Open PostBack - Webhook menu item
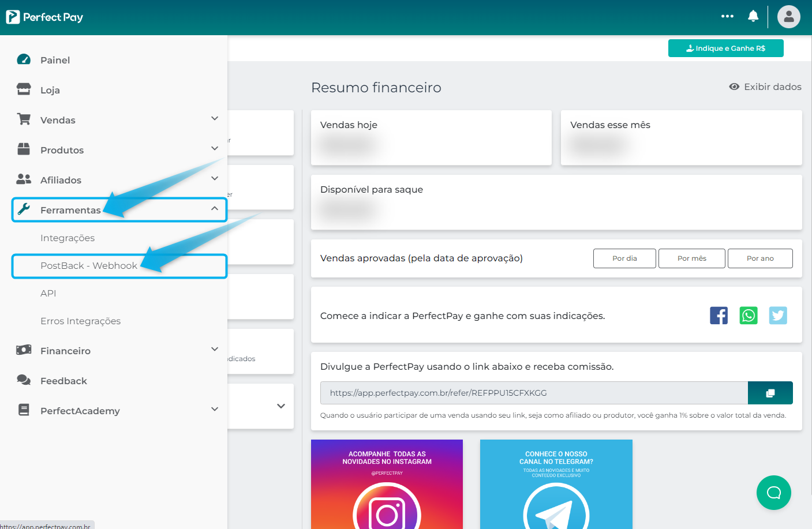The image size is (812, 529). pos(89,265)
